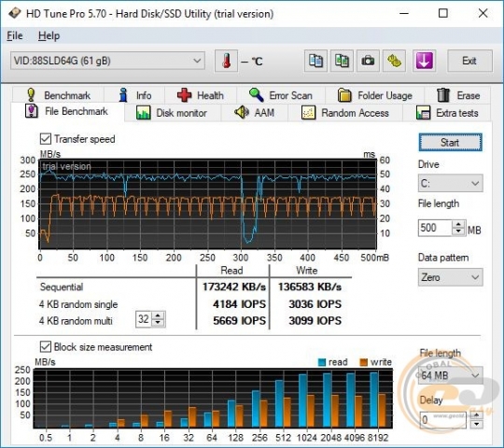Click the queue depth 32 input field

[144, 319]
